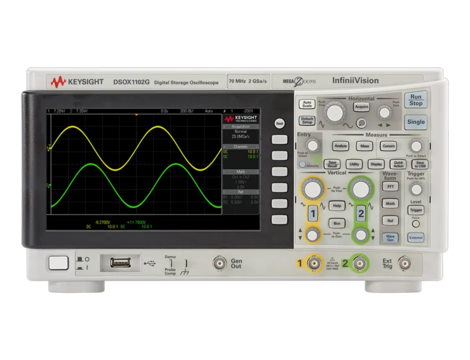Click the Zoom magnifier button under Acquire
470x360 pixels.
pyautogui.click(x=361, y=123)
